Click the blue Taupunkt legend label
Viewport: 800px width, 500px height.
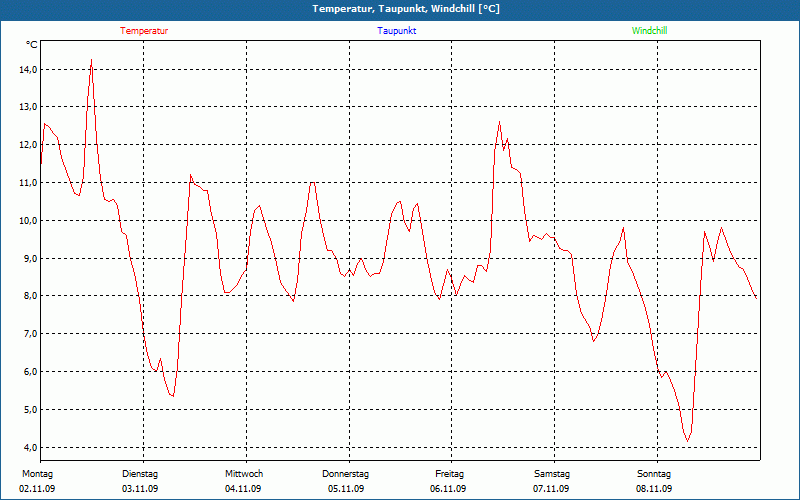point(396,31)
